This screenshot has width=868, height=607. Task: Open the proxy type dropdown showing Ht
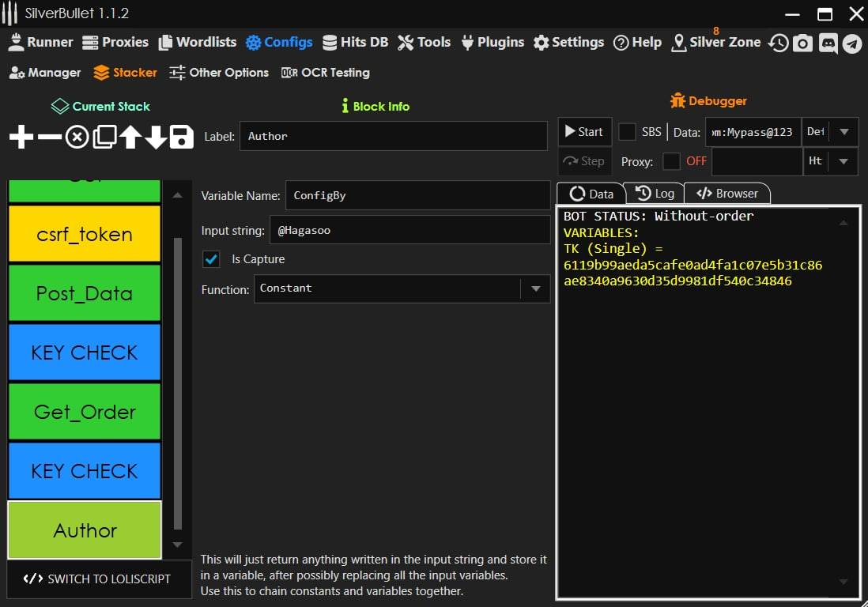843,161
